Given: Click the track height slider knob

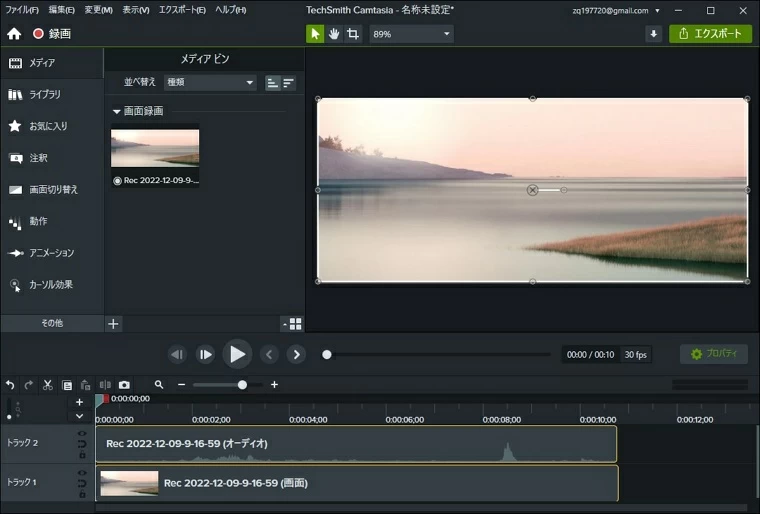Looking at the screenshot, I should [x=9, y=417].
